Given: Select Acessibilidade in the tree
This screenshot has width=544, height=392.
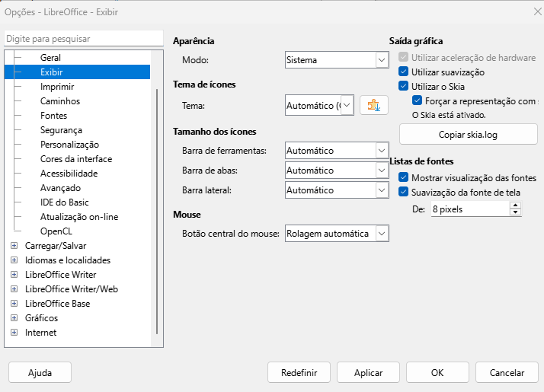Looking at the screenshot, I should tap(69, 174).
